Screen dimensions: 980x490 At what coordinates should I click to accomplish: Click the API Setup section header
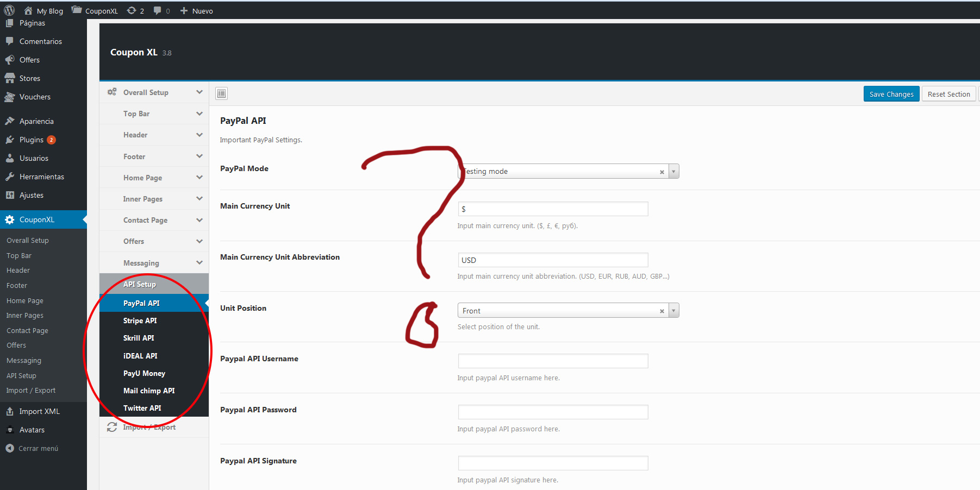click(154, 284)
